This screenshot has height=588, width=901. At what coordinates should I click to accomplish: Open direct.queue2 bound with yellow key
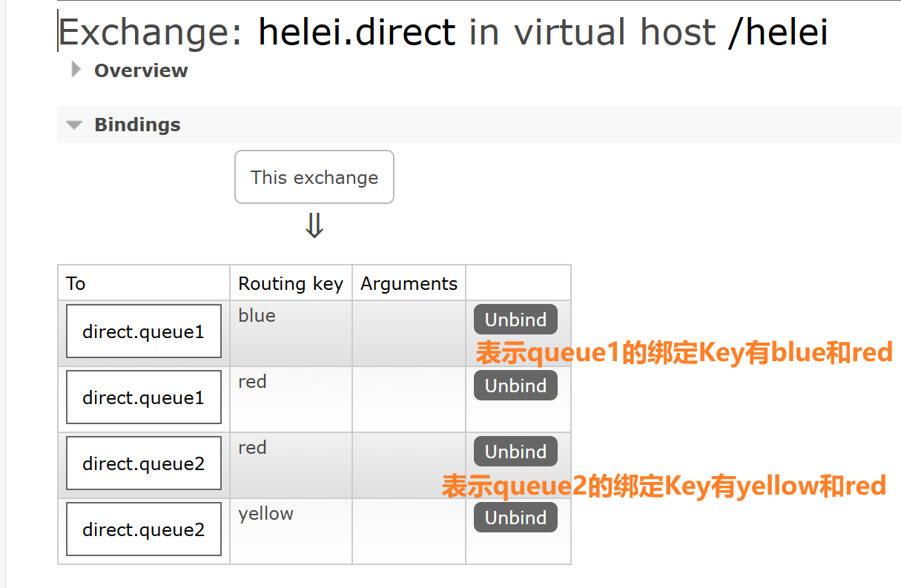coord(143,529)
